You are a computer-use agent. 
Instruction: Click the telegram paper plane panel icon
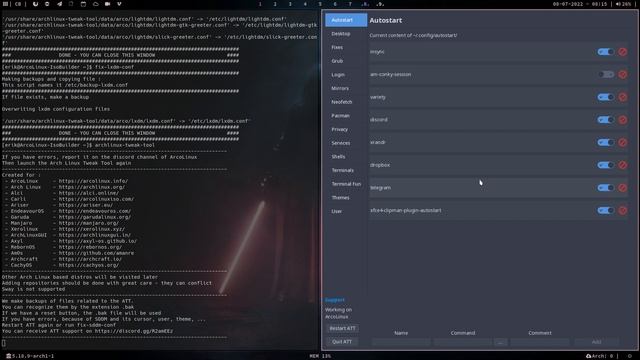(59, 4)
